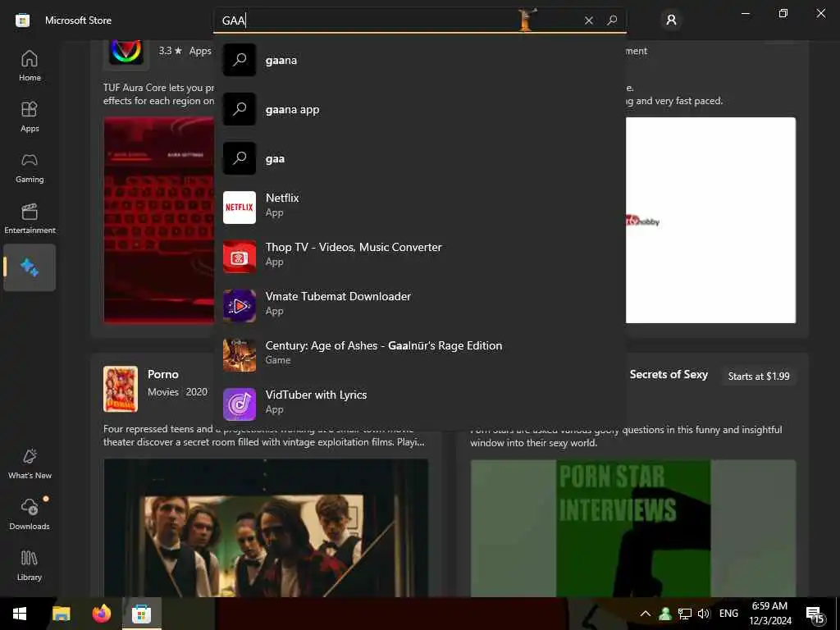The height and width of the screenshot is (630, 840).
Task: Open the Porno movie poster thumbnail
Action: tap(121, 389)
